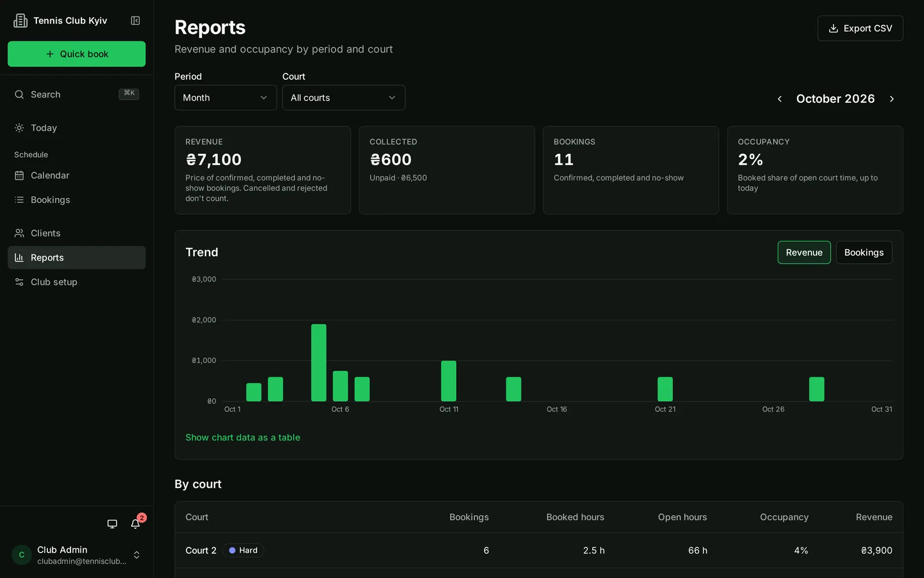924x578 pixels.
Task: Open the All courts dropdown
Action: tap(344, 98)
